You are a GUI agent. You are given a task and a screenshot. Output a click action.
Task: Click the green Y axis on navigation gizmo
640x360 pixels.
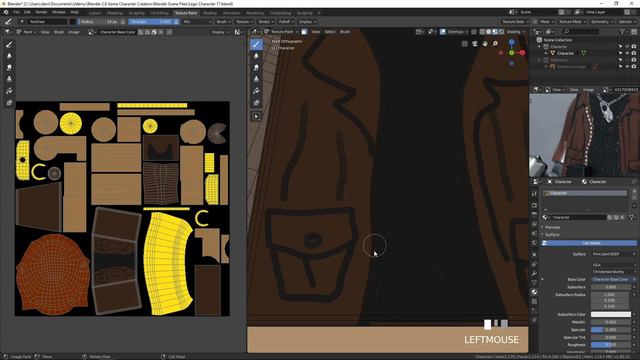coord(511,53)
